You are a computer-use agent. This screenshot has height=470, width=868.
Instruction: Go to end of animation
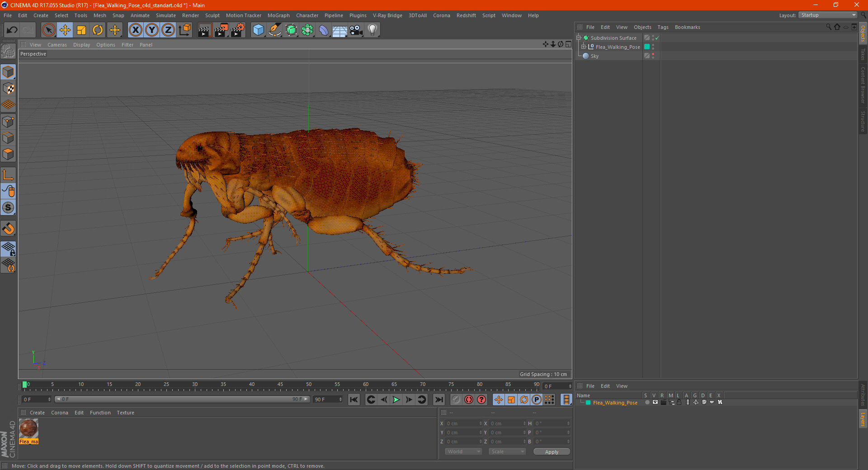click(x=439, y=399)
